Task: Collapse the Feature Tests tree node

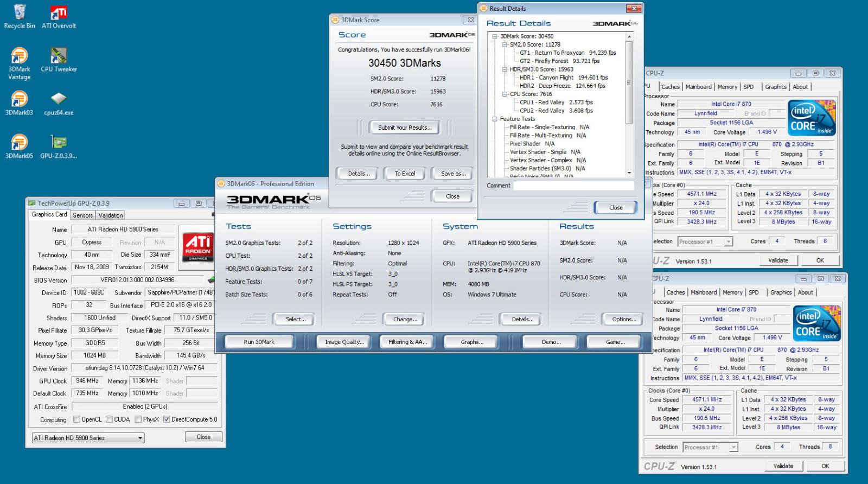Action: [x=495, y=119]
